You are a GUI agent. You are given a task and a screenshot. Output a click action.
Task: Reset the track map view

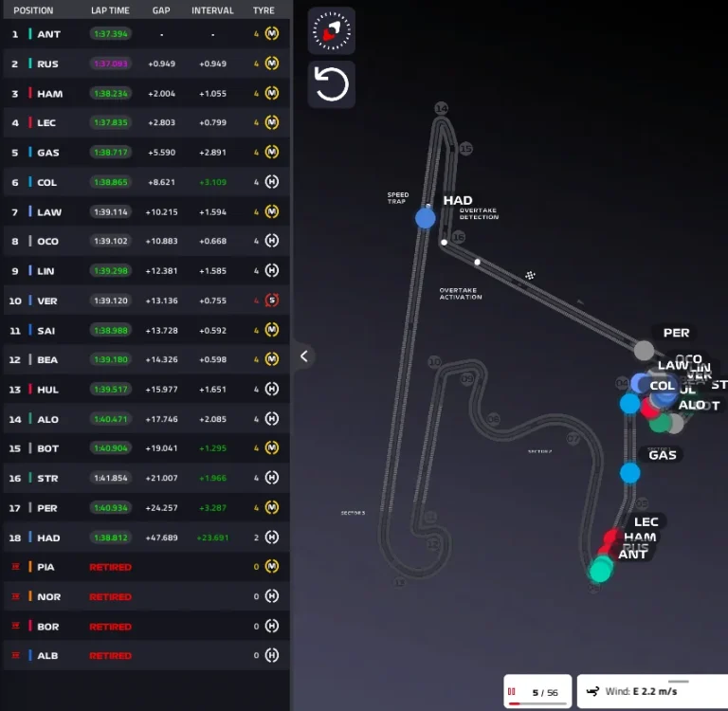click(331, 84)
